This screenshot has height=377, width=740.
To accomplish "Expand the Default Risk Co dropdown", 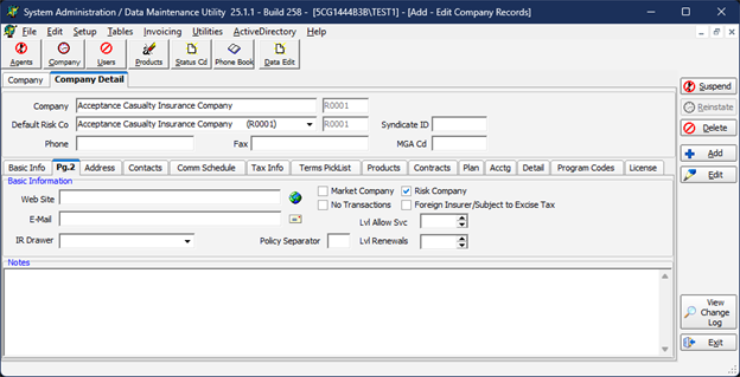I will point(310,125).
